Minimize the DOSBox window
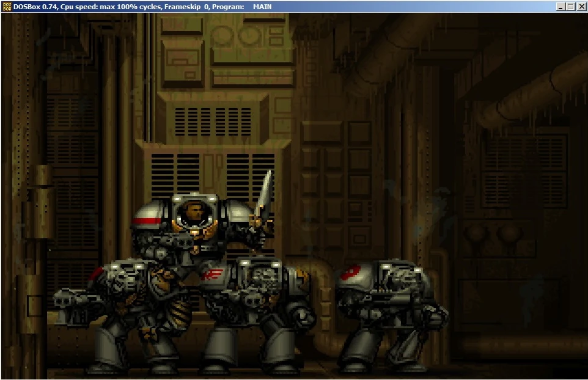588x380 pixels. coord(560,7)
